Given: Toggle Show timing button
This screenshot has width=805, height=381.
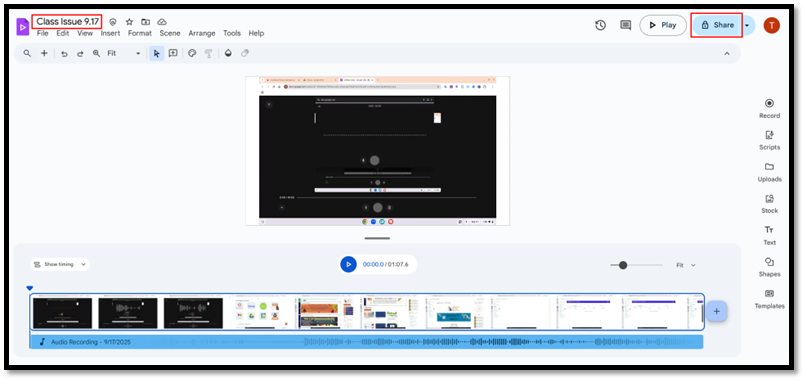Looking at the screenshot, I should coord(53,264).
